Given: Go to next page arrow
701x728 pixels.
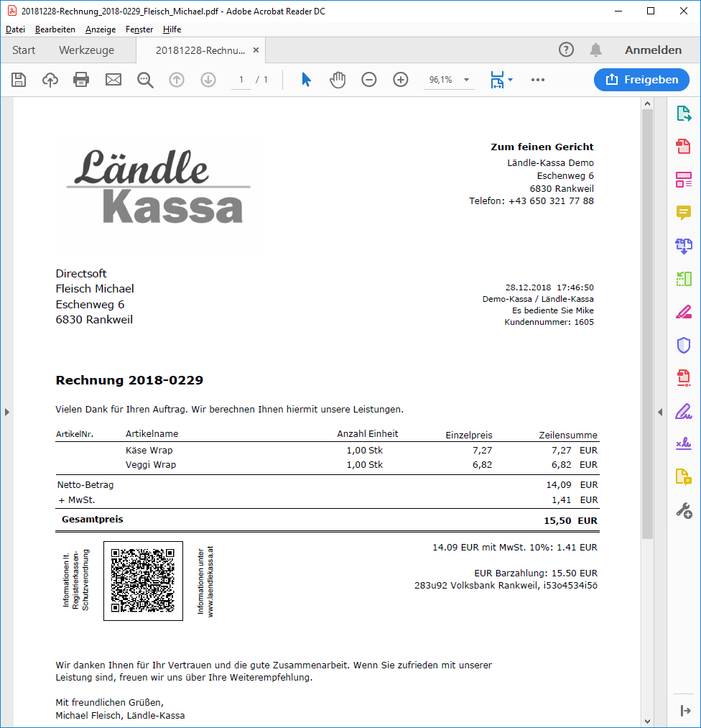Looking at the screenshot, I should point(208,80).
